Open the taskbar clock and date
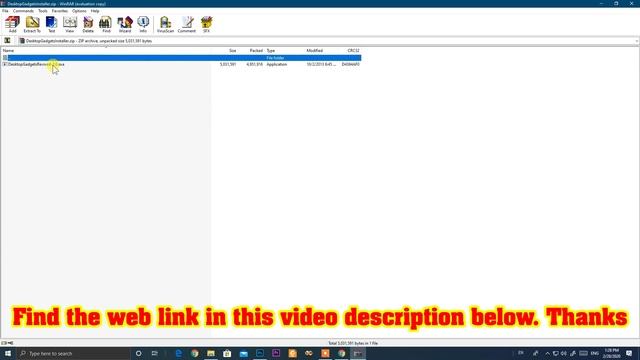 point(611,353)
